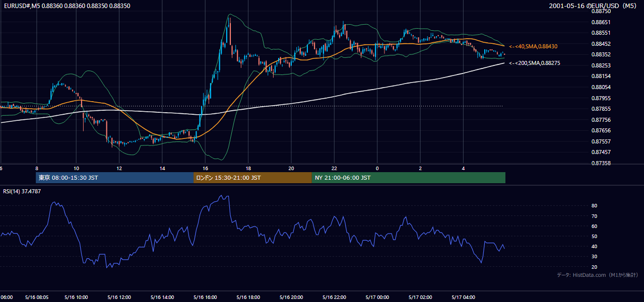Select the NY 21:00-06:00 JST session bar
The image size is (644, 302).
[x=408, y=178]
